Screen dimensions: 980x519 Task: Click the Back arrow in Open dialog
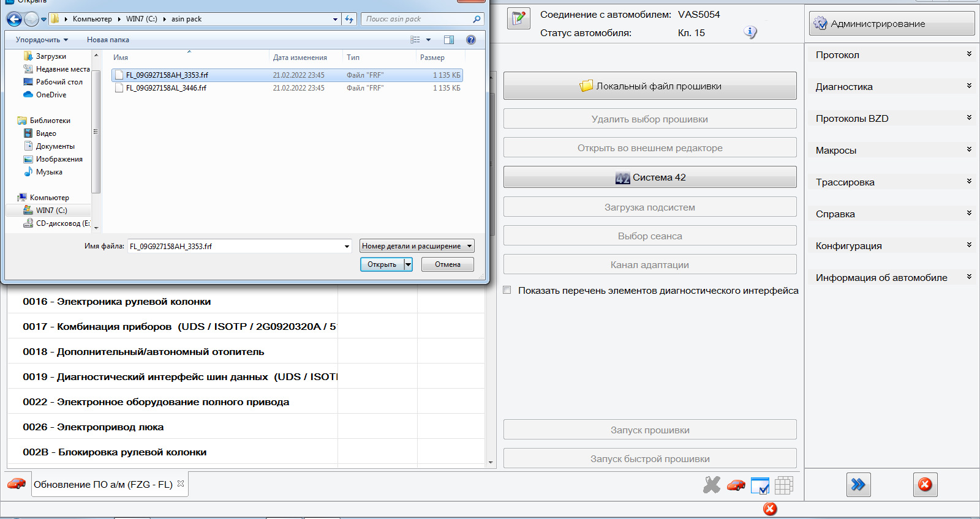click(x=14, y=20)
